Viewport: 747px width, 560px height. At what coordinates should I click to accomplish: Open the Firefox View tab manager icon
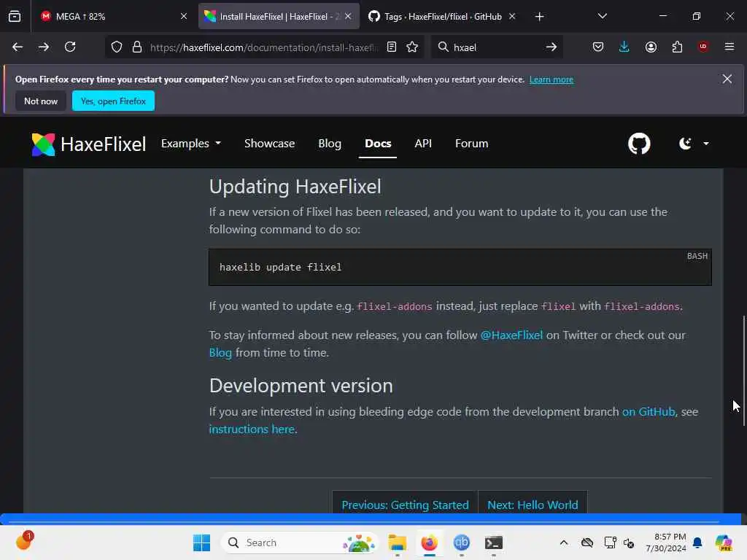[x=15, y=16]
